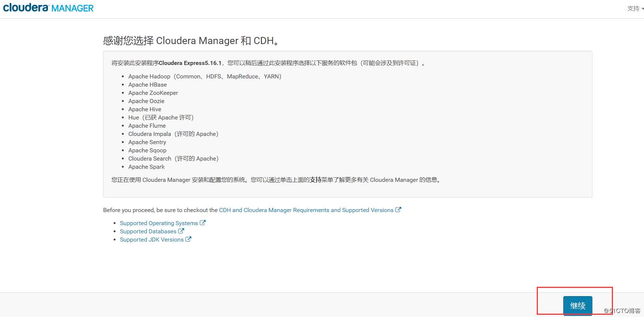Click the Apache Flume list item
This screenshot has width=644, height=317.
click(147, 126)
